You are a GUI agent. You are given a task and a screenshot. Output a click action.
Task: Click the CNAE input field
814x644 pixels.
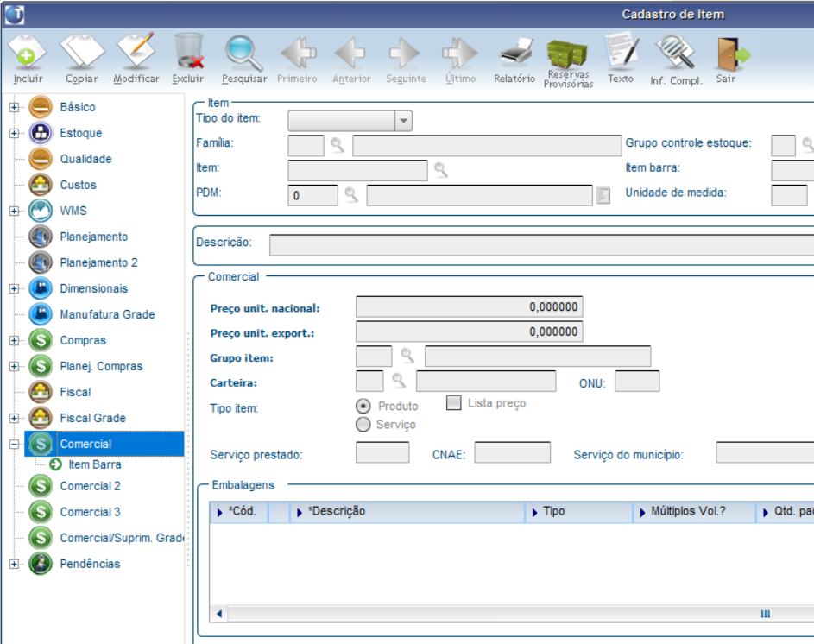pyautogui.click(x=513, y=452)
